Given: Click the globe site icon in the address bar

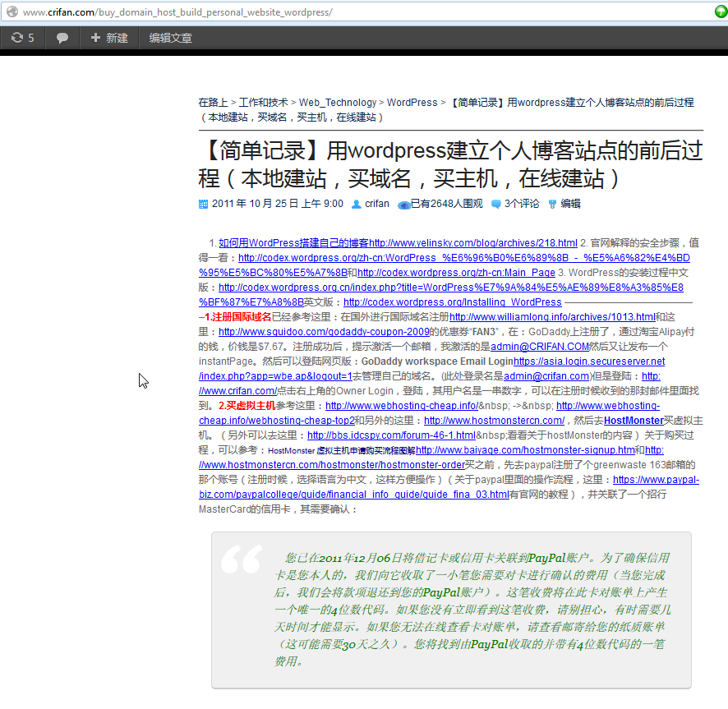Looking at the screenshot, I should (12, 12).
